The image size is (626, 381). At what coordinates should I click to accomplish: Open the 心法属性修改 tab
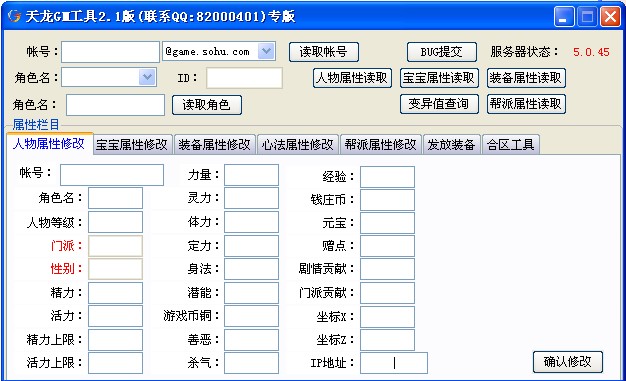click(x=298, y=145)
